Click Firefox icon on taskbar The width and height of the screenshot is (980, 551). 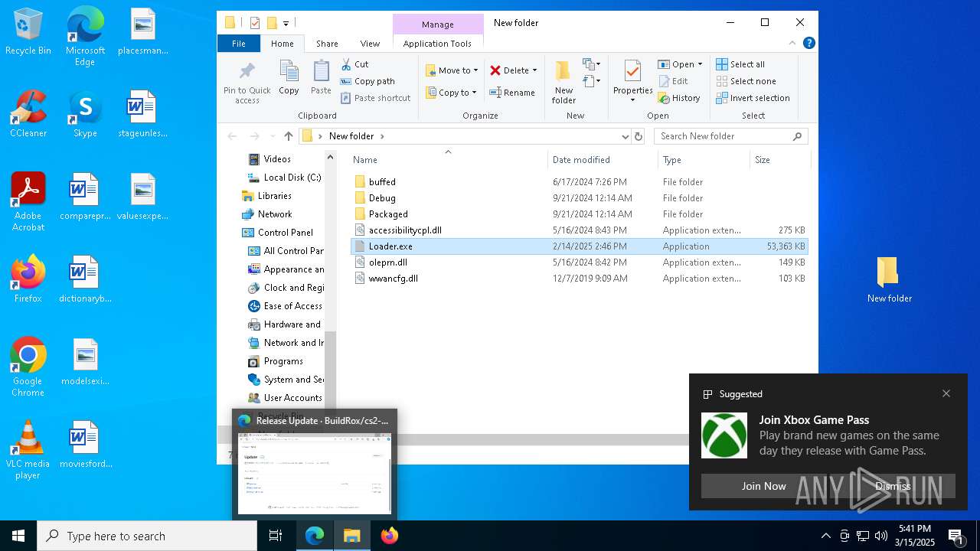[x=390, y=536]
